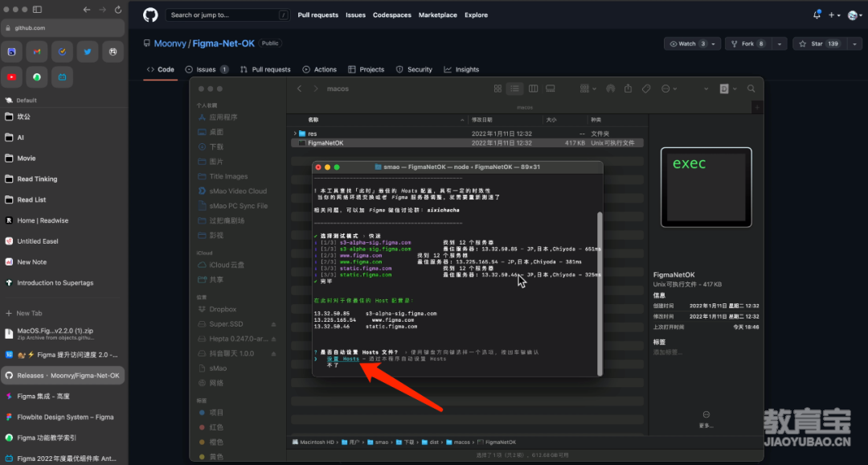The width and height of the screenshot is (868, 465).
Task: Open the Projects repository tab
Action: (x=366, y=69)
